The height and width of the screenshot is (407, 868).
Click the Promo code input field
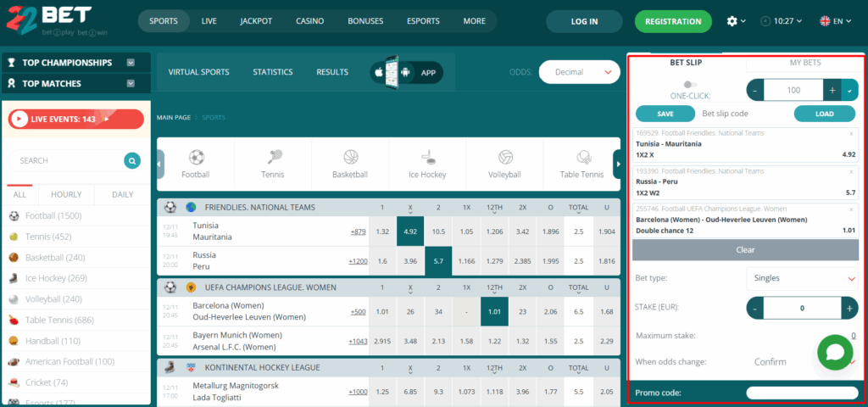click(x=802, y=393)
